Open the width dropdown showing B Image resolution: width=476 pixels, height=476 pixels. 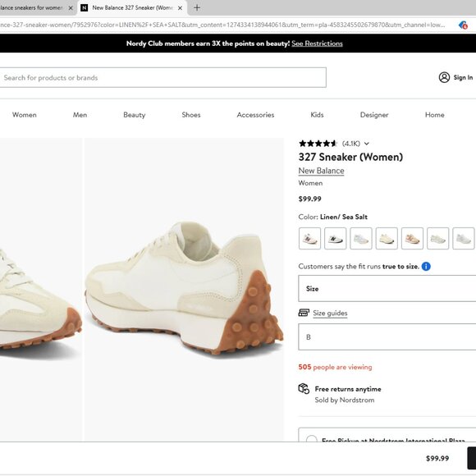pos(387,337)
